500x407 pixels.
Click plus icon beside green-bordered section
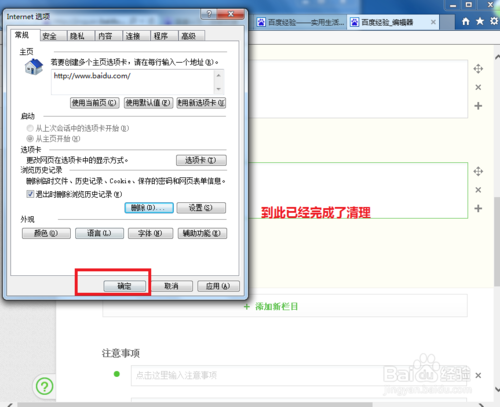pos(478,208)
